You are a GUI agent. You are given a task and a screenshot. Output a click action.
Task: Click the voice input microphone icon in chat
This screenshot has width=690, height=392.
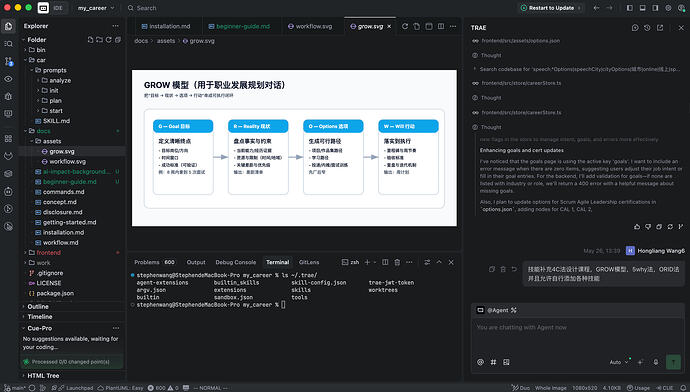click(656, 362)
